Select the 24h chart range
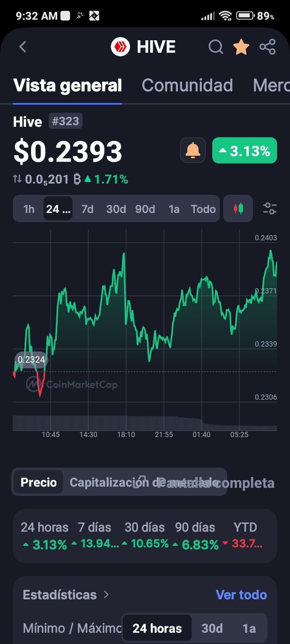 (x=58, y=209)
